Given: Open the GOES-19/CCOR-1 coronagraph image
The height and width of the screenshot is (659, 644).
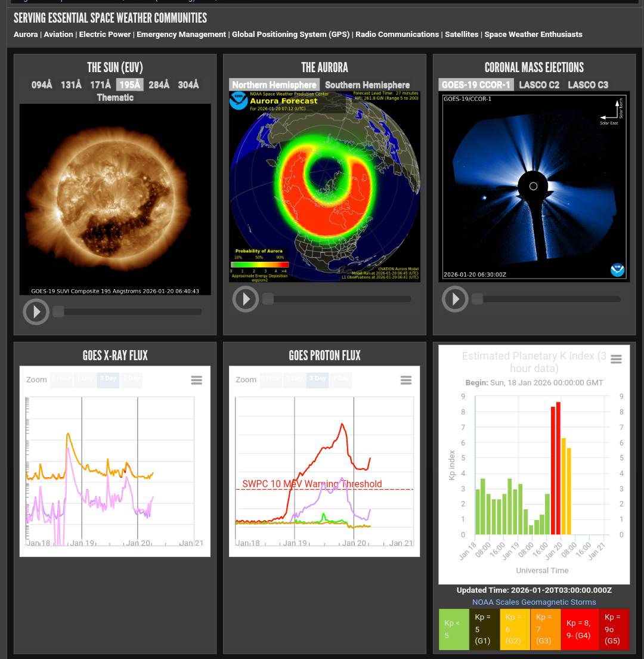Looking at the screenshot, I should (x=534, y=187).
